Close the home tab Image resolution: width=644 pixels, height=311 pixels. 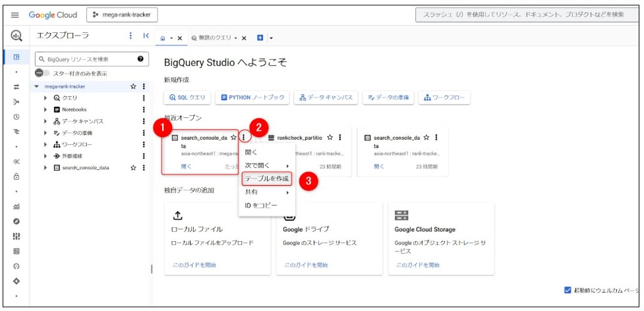coord(179,38)
